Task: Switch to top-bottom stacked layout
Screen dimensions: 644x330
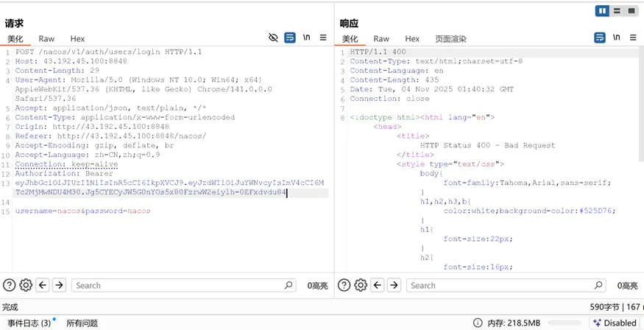Action: [617, 10]
